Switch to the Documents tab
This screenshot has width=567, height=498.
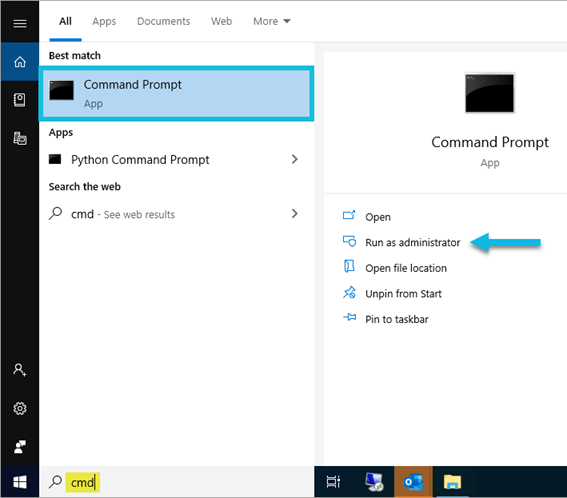[x=163, y=21]
